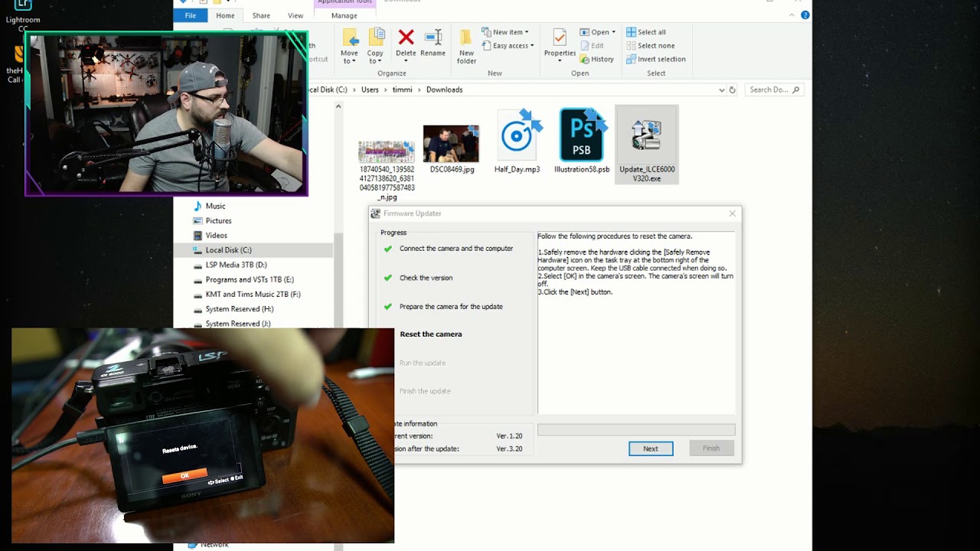
Task: Click the Firmware Updater title icon
Action: coord(375,214)
